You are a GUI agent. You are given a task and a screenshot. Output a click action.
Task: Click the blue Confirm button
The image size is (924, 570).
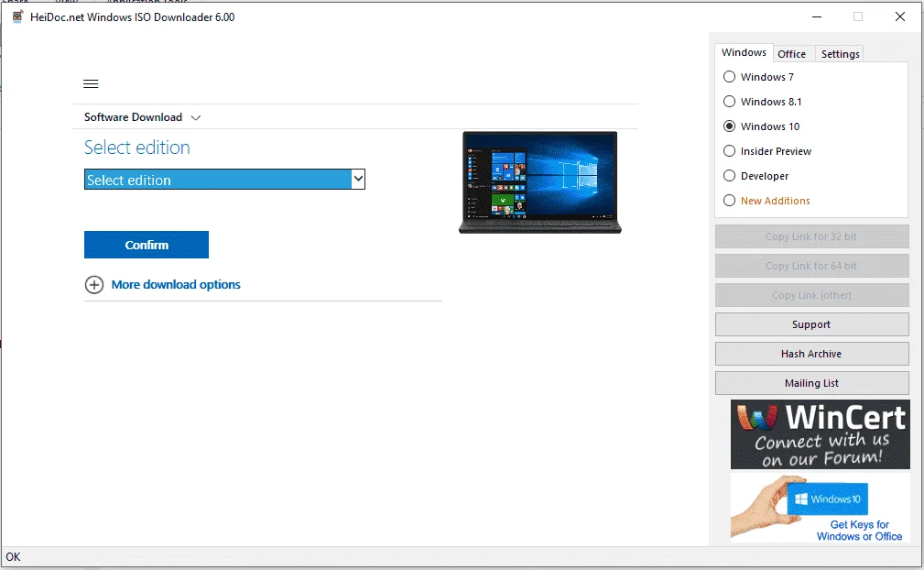pos(147,245)
